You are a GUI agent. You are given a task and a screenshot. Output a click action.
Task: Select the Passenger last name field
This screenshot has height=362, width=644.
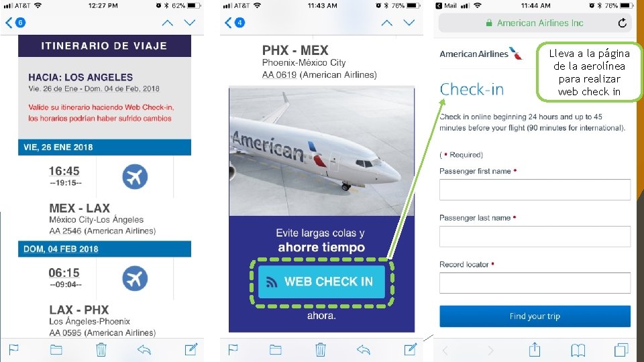pyautogui.click(x=535, y=237)
